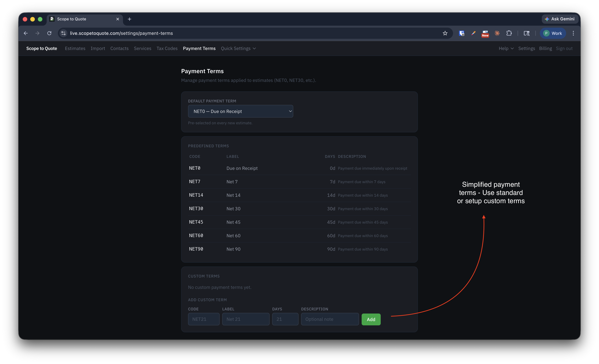The image size is (599, 364).
Task: Expand the Quick Settings menu
Action: point(238,48)
